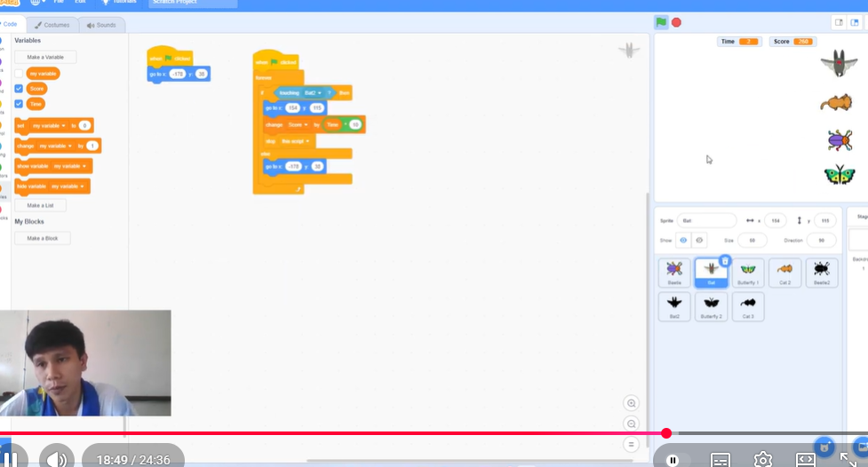This screenshot has height=467, width=868.
Task: Click the green flag to run the project
Action: 661,22
